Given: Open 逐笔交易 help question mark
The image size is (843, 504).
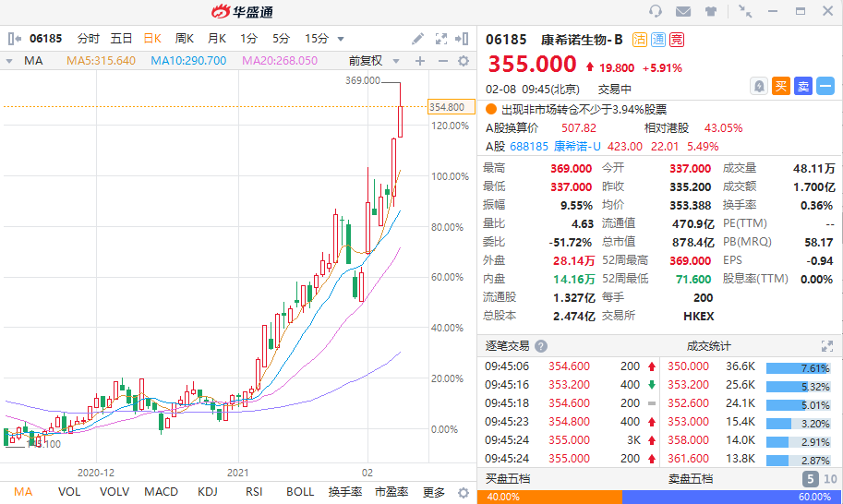Looking at the screenshot, I should (x=541, y=346).
